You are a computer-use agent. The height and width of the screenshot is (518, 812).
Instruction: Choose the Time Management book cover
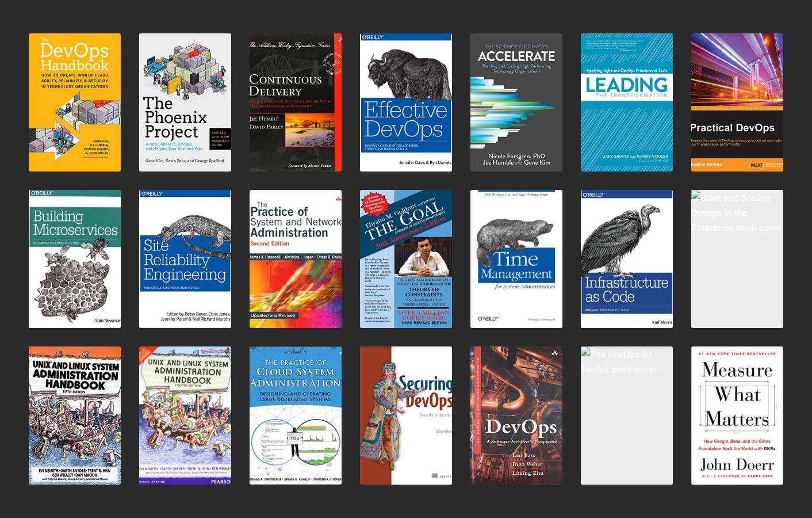516,259
